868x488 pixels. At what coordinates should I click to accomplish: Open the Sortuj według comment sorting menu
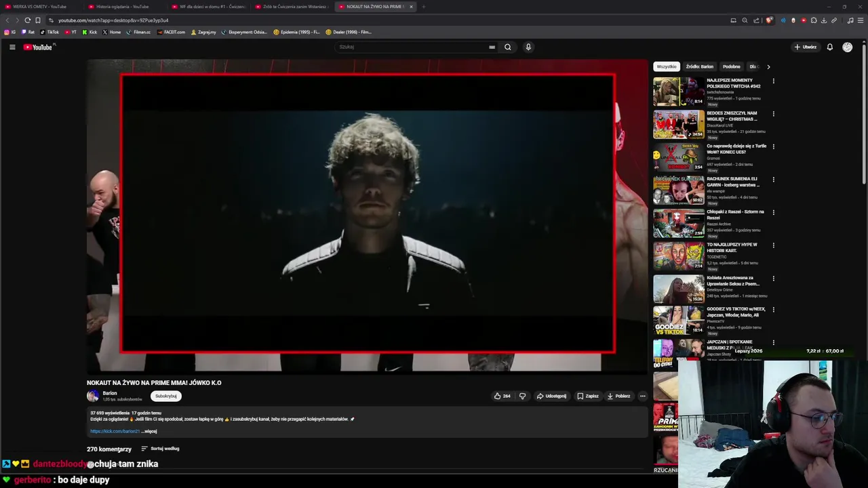pos(160,449)
